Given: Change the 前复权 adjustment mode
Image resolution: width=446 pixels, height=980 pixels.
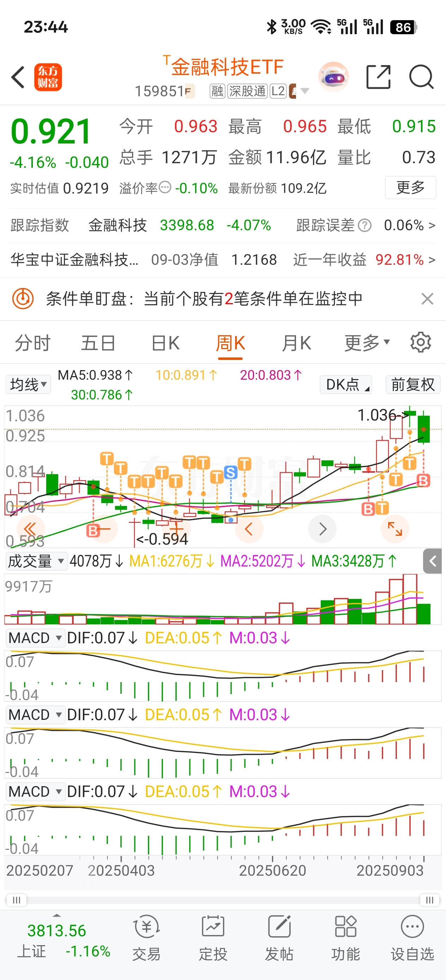Looking at the screenshot, I should click(x=413, y=385).
